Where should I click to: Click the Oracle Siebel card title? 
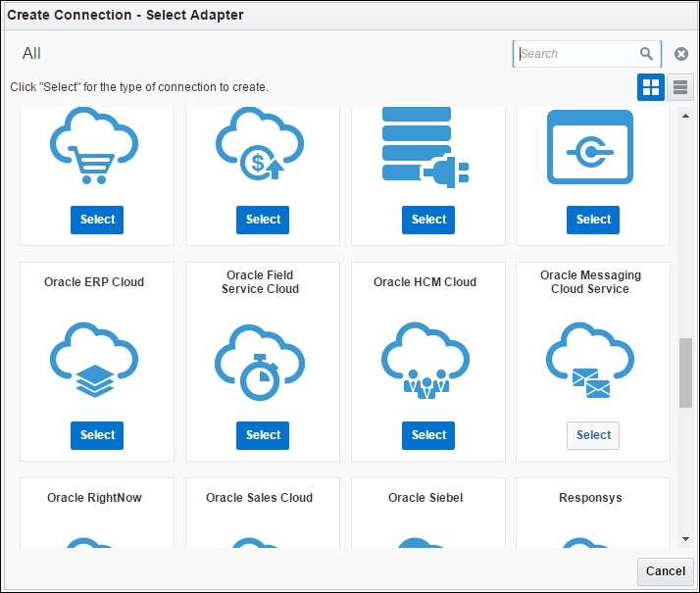425,498
